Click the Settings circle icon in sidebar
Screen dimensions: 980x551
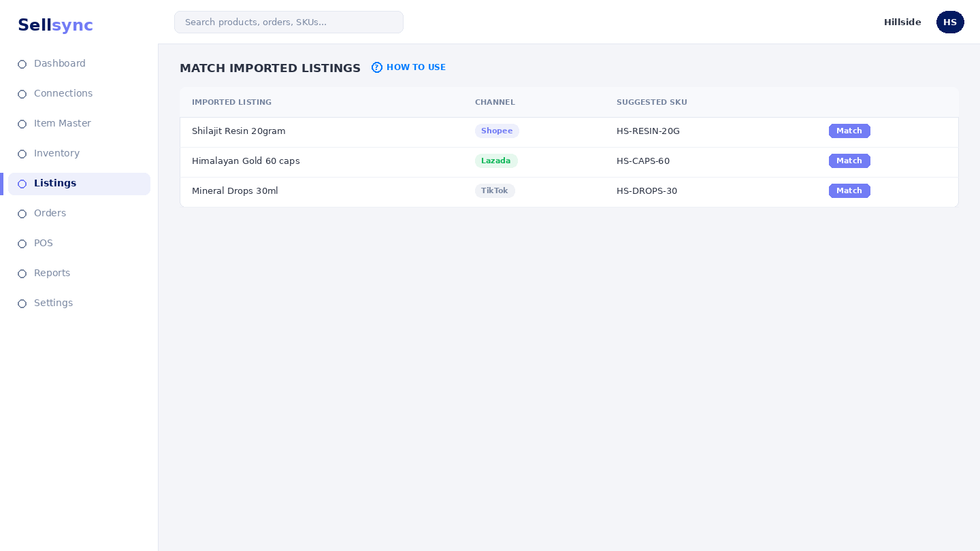(x=22, y=303)
